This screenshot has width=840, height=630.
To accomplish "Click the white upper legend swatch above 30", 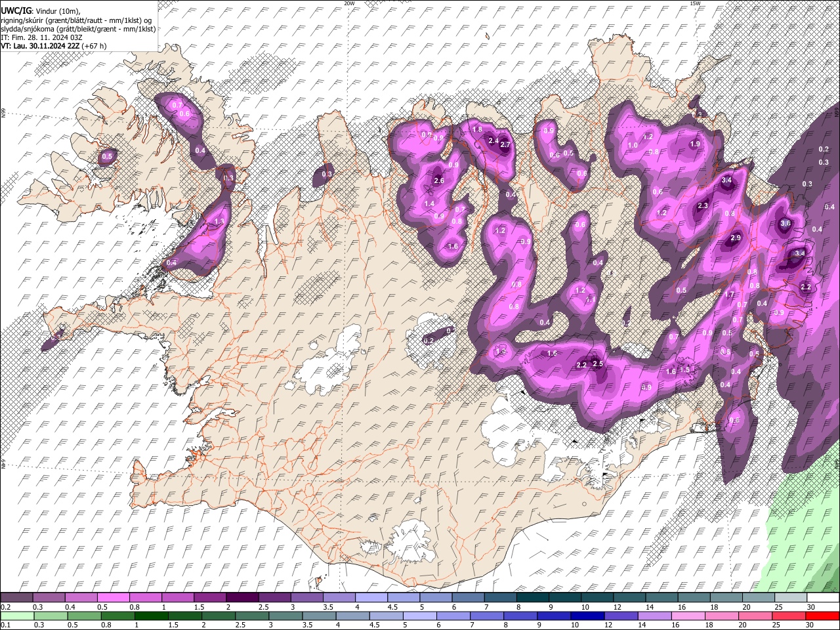I will pos(823,598).
